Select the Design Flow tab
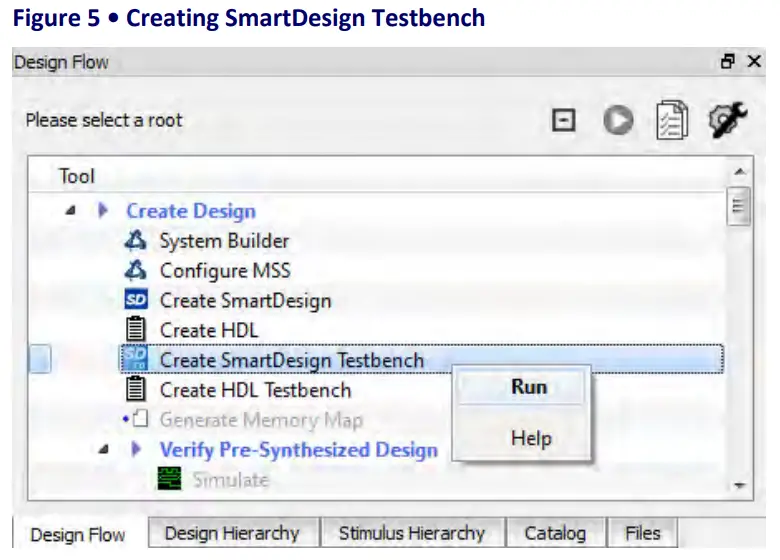The image size is (780, 560). [x=78, y=534]
